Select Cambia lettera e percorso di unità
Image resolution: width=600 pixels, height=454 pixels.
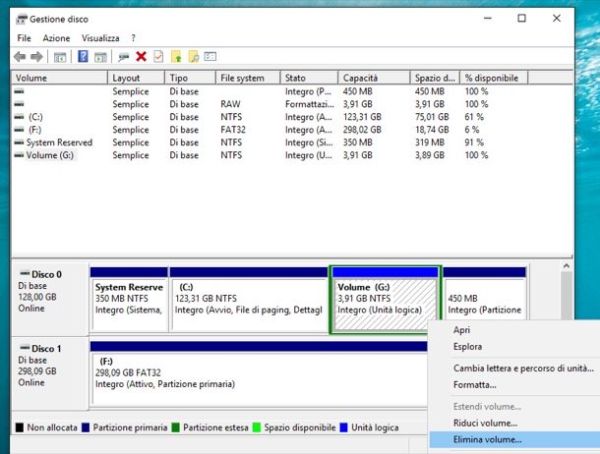(517, 367)
